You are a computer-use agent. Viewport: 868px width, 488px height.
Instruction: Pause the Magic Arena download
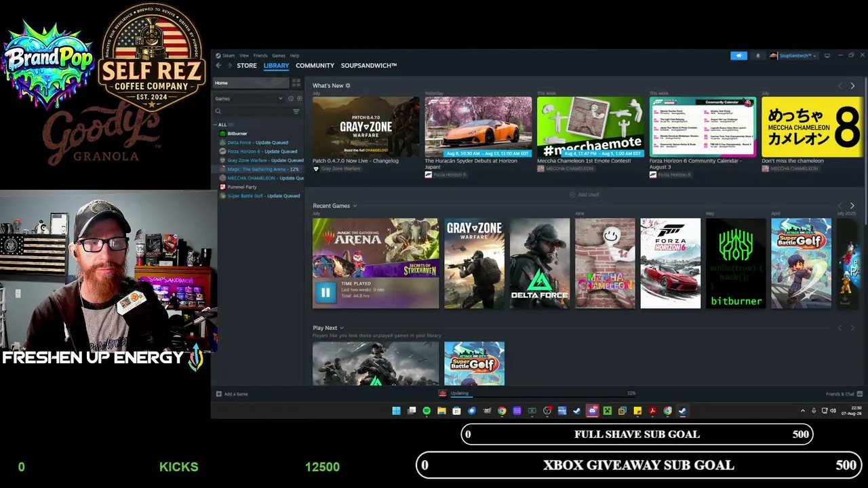(x=325, y=292)
